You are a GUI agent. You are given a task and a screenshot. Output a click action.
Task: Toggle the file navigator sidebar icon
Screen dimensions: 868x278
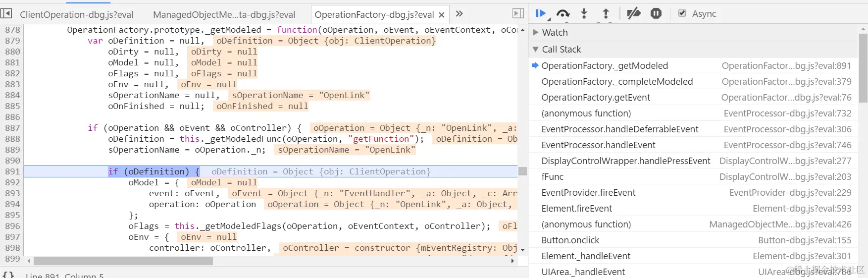6,14
